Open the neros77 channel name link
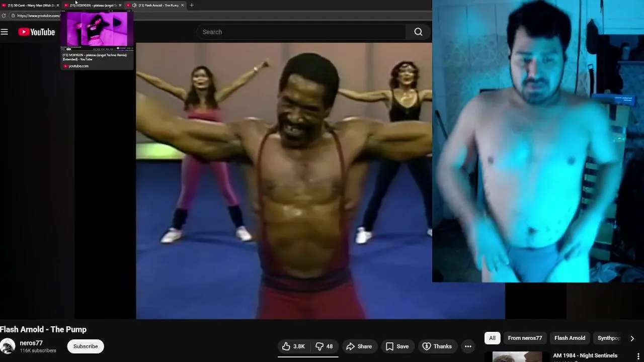The image size is (644, 362). pos(31,343)
